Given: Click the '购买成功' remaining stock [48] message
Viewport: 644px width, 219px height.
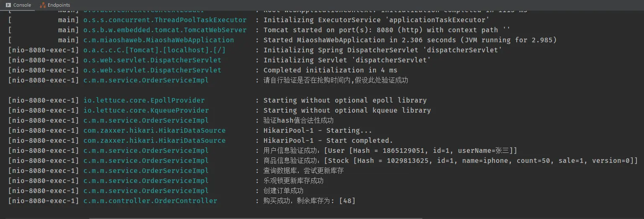Looking at the screenshot, I should point(309,201).
